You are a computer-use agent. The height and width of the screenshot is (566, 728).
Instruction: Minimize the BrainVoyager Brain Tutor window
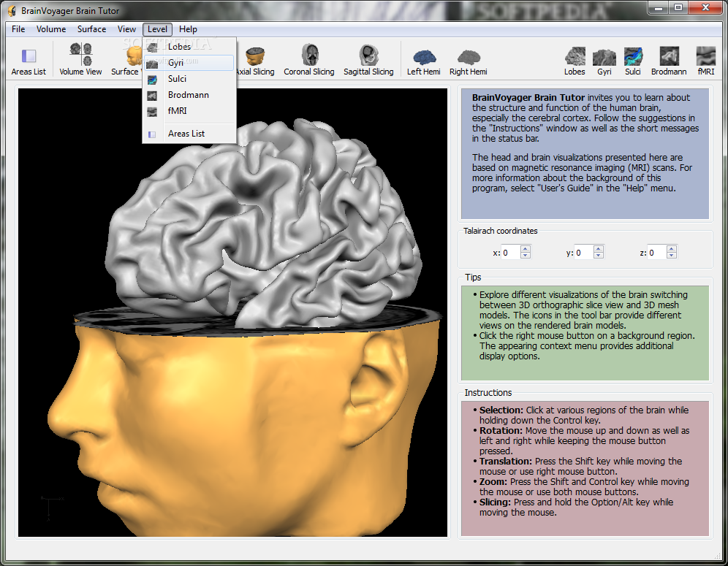click(658, 7)
